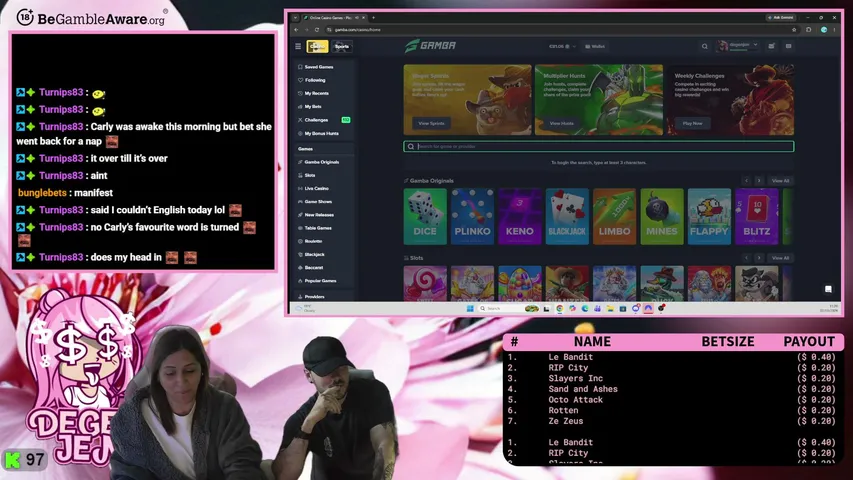The height and width of the screenshot is (480, 853).
Task: Reload the Gamba page
Action: click(x=317, y=30)
